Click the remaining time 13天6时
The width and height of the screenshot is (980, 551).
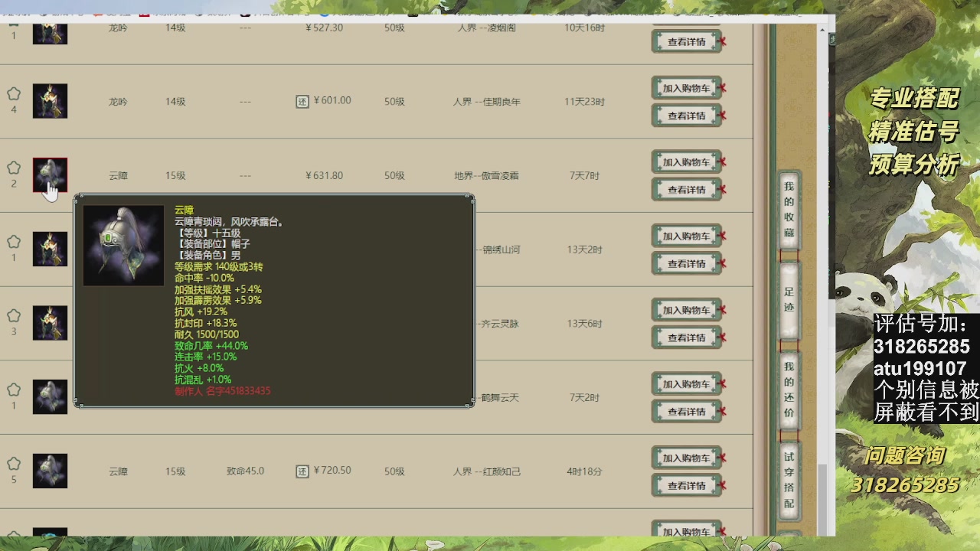coord(584,324)
